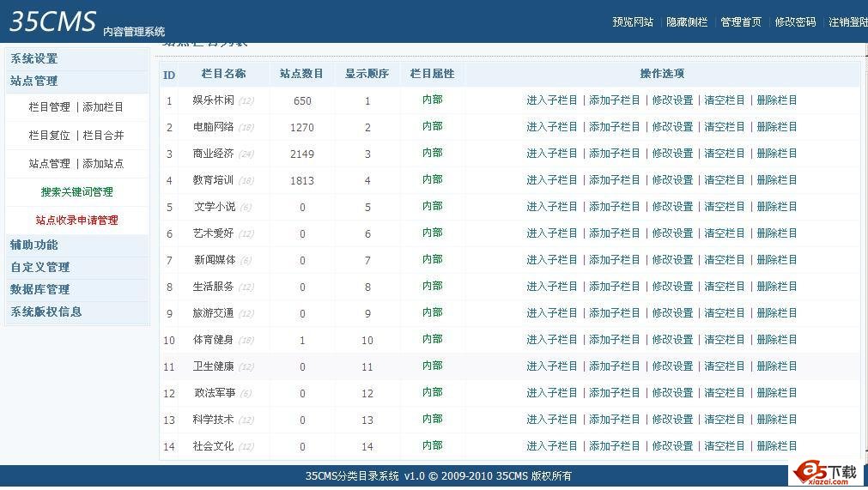
Task: Open 添加栏目 in the sidebar
Action: coord(103,107)
